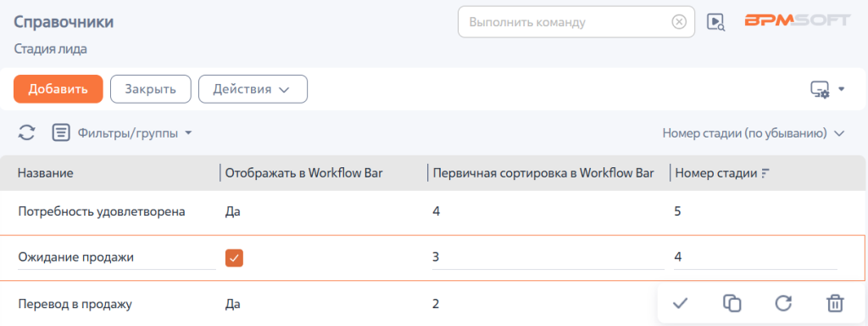The width and height of the screenshot is (868, 326).
Task: Click the Стадия лида subtitle
Action: click(50, 48)
